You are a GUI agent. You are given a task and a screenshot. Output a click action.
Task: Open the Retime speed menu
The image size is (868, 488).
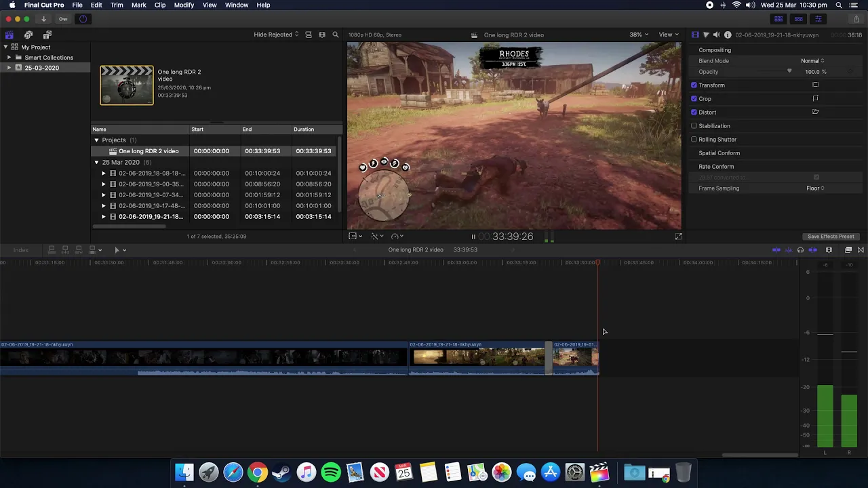(397, 237)
